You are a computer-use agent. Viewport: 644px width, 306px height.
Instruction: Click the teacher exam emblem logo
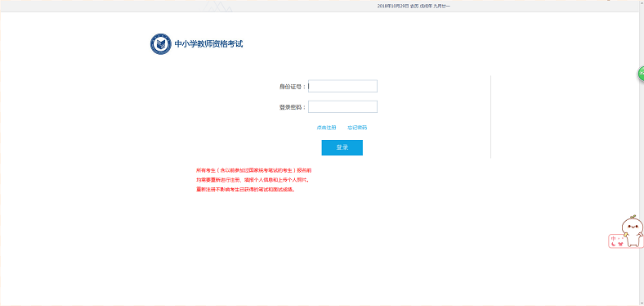(x=160, y=44)
